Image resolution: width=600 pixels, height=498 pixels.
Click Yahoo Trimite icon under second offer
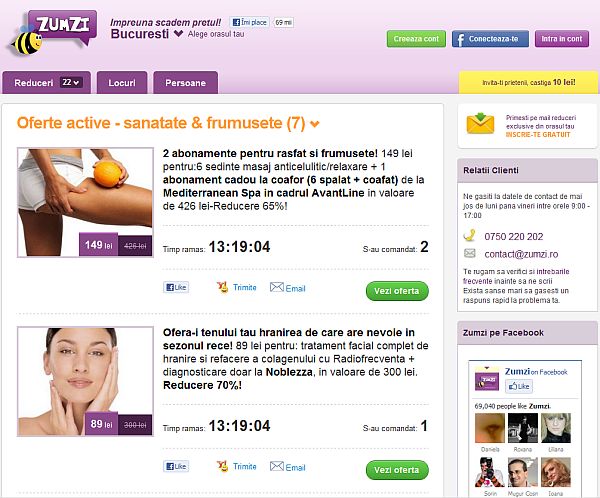[222, 466]
